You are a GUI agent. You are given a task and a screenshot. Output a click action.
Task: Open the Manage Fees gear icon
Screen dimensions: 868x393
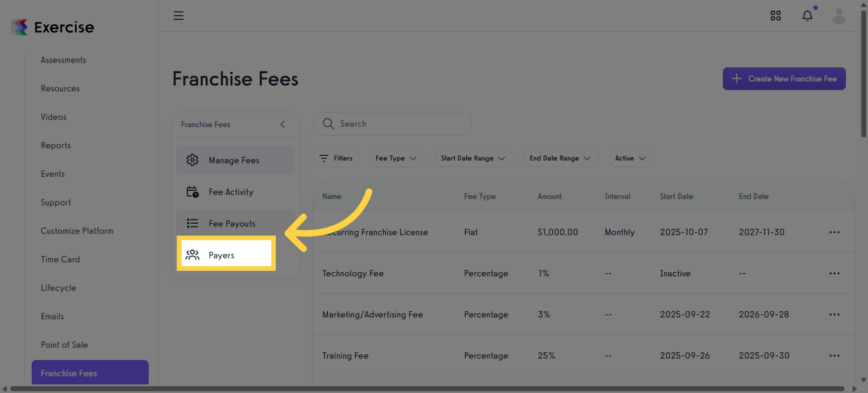point(193,160)
